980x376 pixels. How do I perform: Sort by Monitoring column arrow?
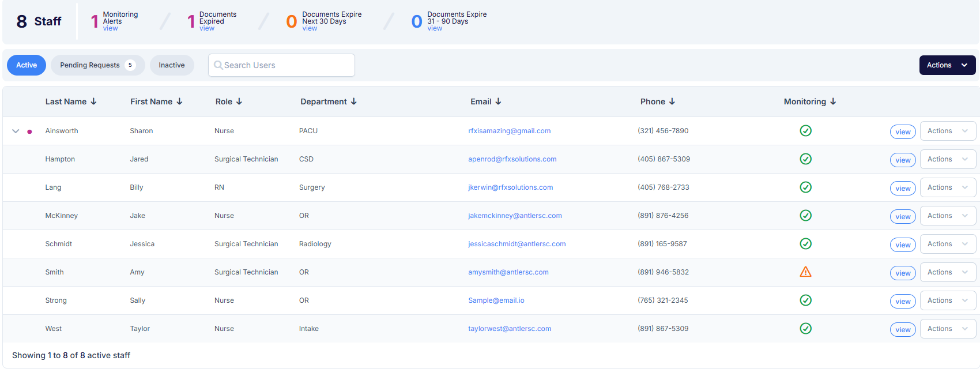(833, 101)
